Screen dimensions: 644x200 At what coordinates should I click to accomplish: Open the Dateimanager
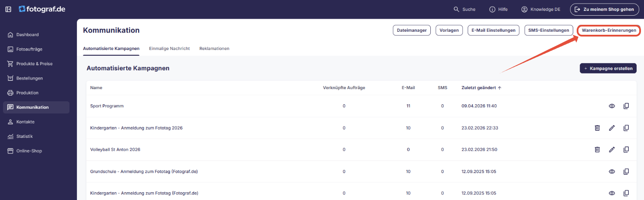tap(412, 30)
